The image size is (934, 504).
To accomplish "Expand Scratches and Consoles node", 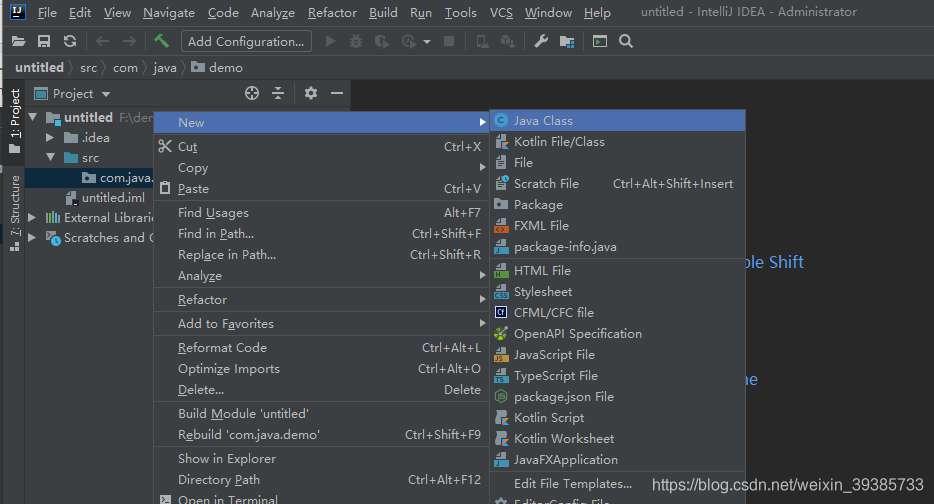I will tap(33, 237).
